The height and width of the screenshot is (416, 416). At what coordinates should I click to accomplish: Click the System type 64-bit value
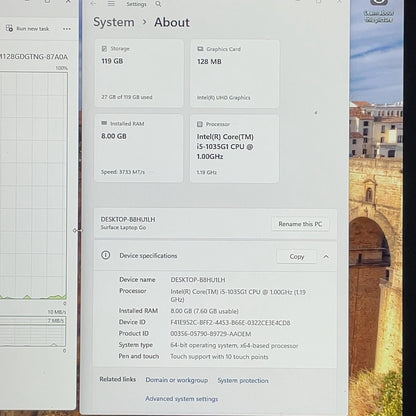coord(234,345)
